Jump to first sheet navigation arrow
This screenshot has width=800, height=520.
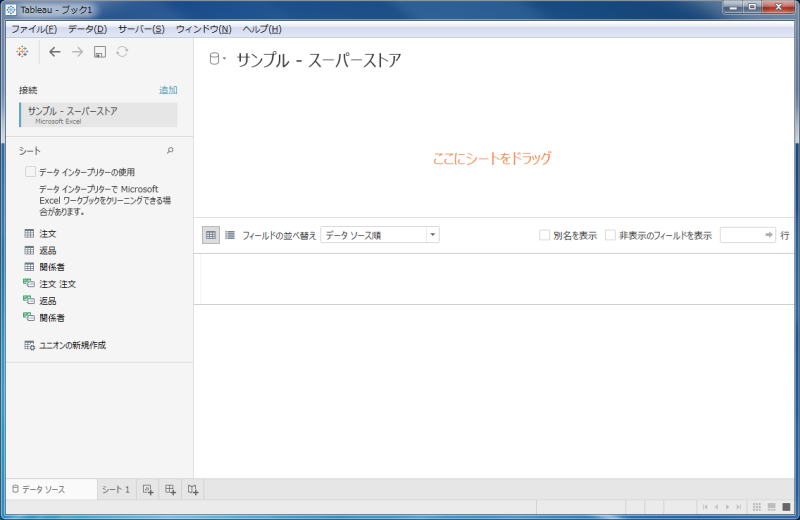(x=705, y=507)
